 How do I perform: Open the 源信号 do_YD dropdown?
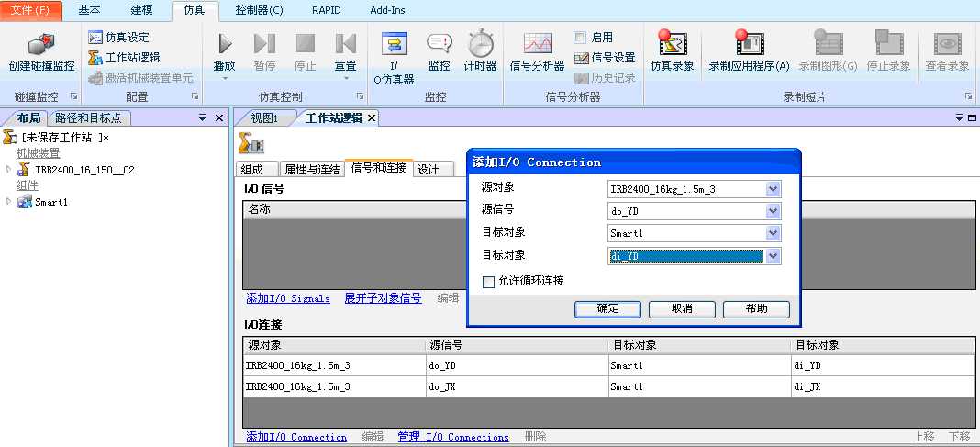(x=774, y=212)
